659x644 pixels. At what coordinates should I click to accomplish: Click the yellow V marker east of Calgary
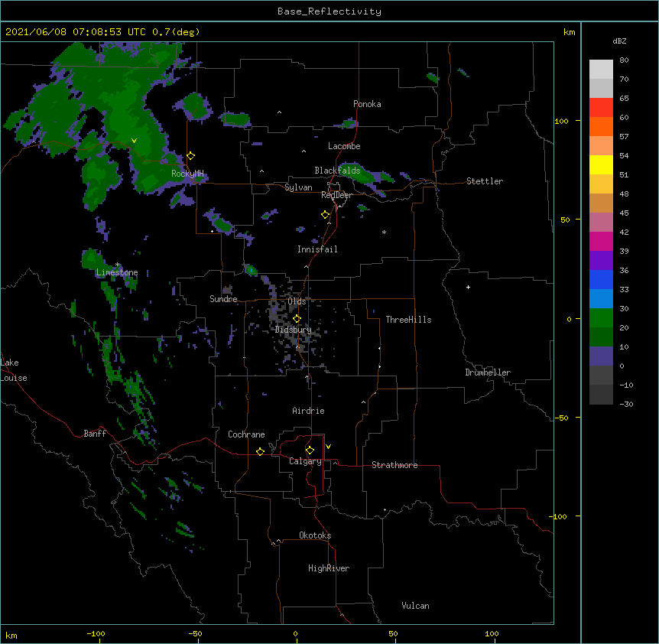[328, 447]
